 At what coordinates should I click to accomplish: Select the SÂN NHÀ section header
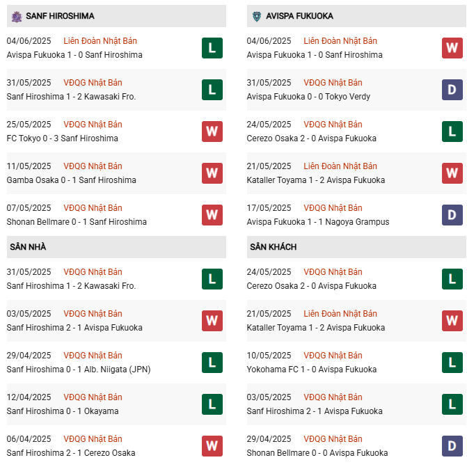tap(116, 247)
